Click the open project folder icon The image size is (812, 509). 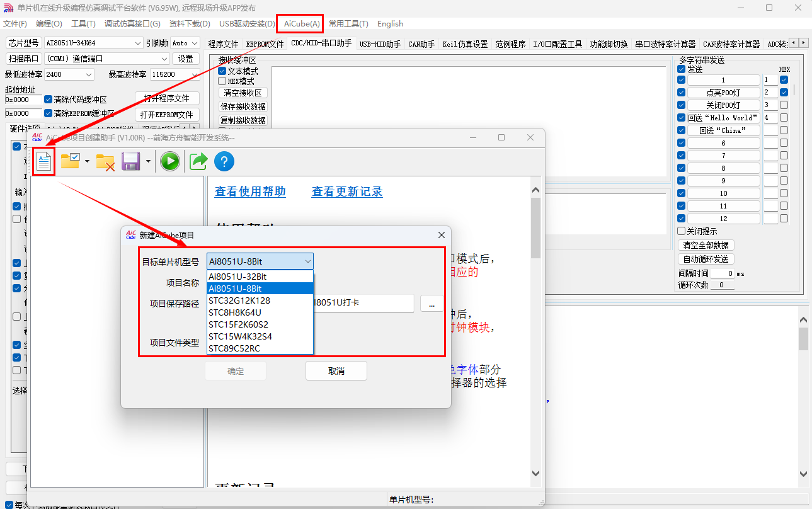point(71,161)
